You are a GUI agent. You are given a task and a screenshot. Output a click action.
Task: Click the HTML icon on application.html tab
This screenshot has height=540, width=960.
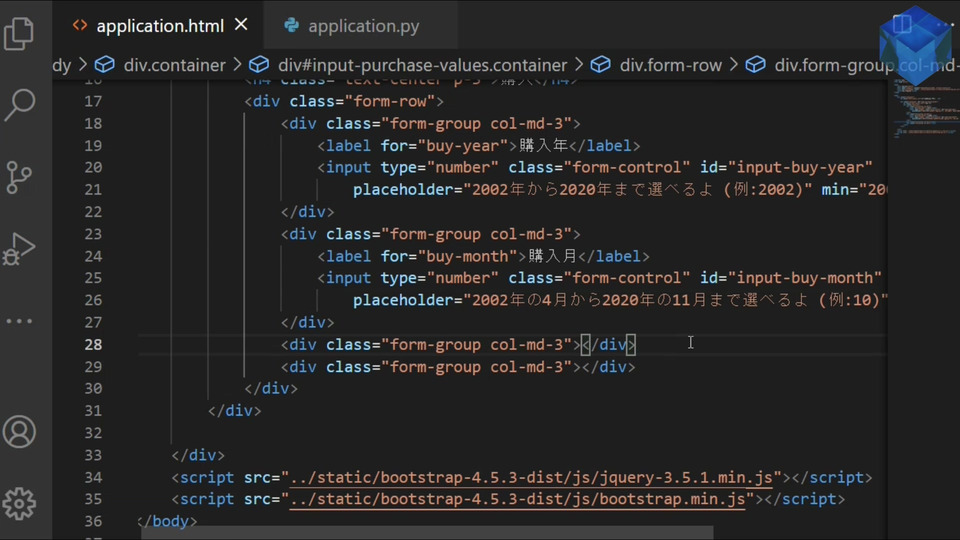[80, 26]
